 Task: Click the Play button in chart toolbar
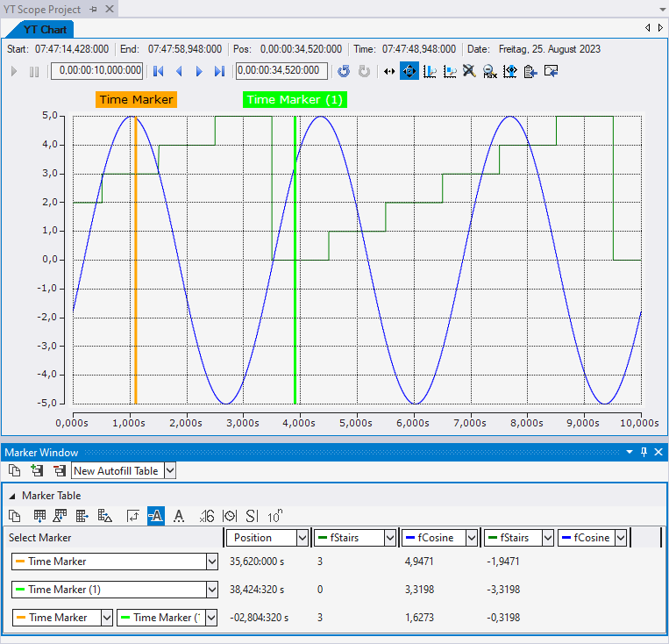tap(14, 71)
